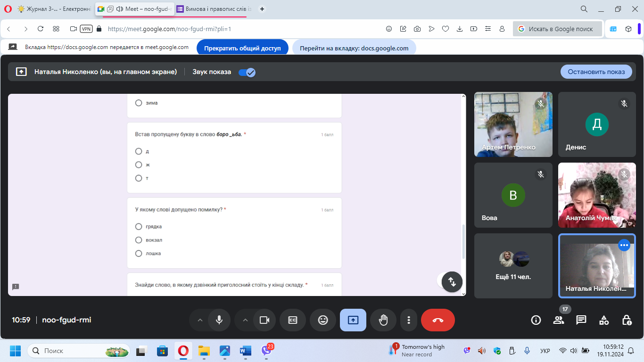The height and width of the screenshot is (362, 644).
Task: Open a new browser tab
Action: pos(262,9)
